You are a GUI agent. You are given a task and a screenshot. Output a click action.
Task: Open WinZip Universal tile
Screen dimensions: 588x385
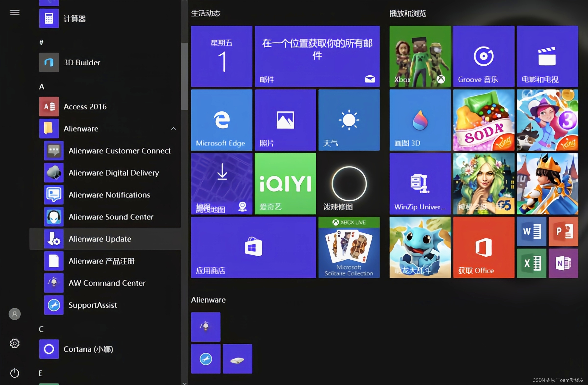pos(420,184)
